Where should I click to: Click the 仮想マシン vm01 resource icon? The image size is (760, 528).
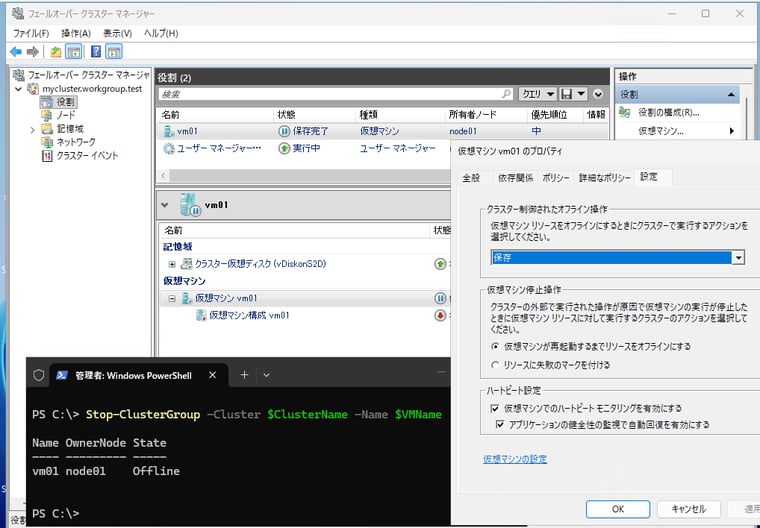(187, 298)
